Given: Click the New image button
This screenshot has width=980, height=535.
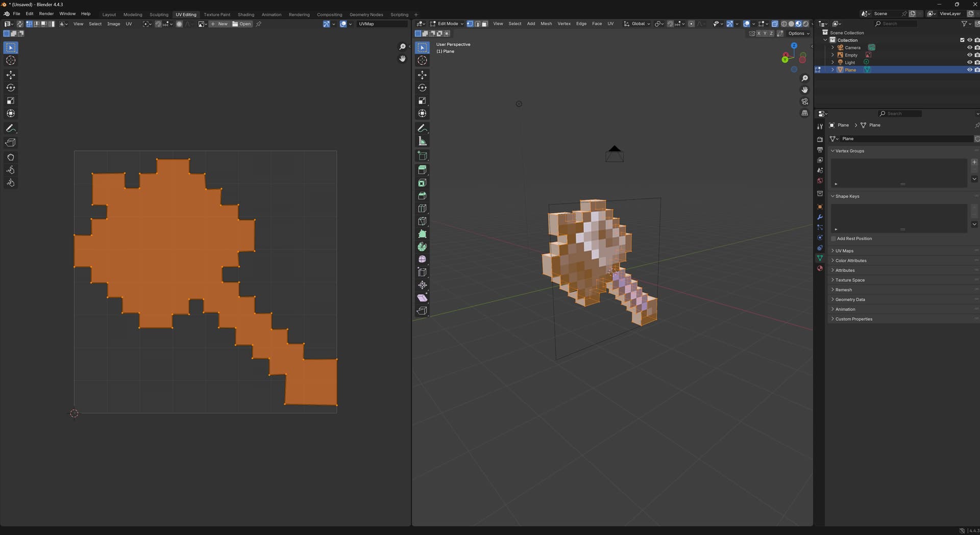Looking at the screenshot, I should coord(219,24).
